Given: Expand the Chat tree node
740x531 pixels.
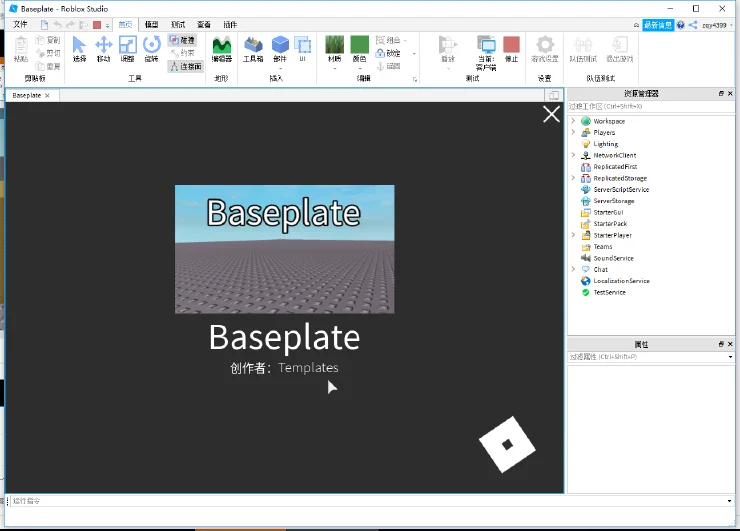Looking at the screenshot, I should 573,269.
